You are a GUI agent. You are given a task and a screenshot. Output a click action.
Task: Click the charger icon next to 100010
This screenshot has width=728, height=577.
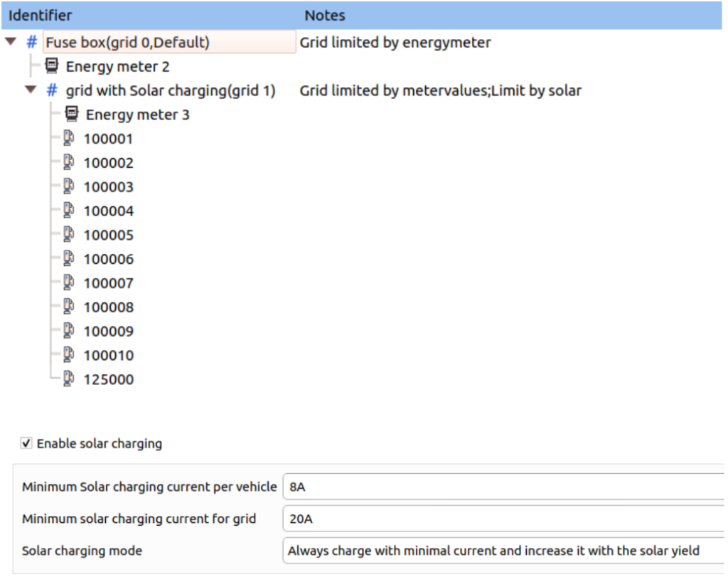coord(68,355)
